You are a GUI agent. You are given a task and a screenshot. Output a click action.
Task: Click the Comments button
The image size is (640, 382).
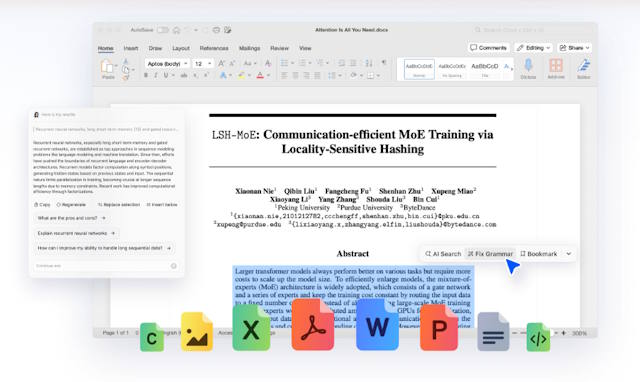click(488, 48)
